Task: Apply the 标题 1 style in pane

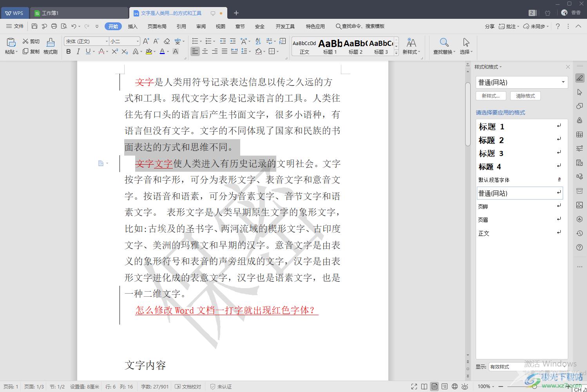Action: (x=520, y=127)
